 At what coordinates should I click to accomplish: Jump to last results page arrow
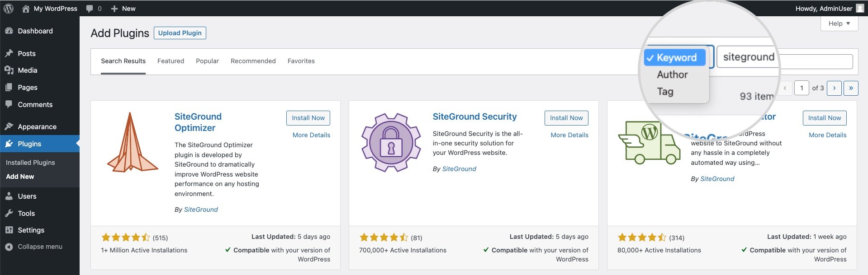(x=851, y=88)
